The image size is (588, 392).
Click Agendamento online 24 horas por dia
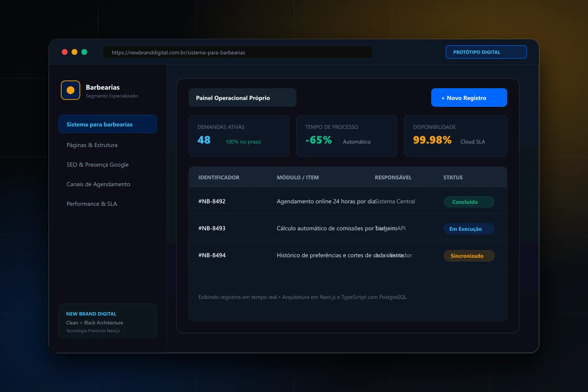tap(326, 201)
